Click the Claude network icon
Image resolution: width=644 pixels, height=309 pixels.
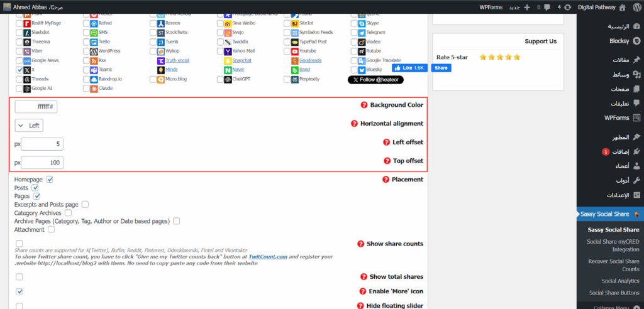[94, 89]
